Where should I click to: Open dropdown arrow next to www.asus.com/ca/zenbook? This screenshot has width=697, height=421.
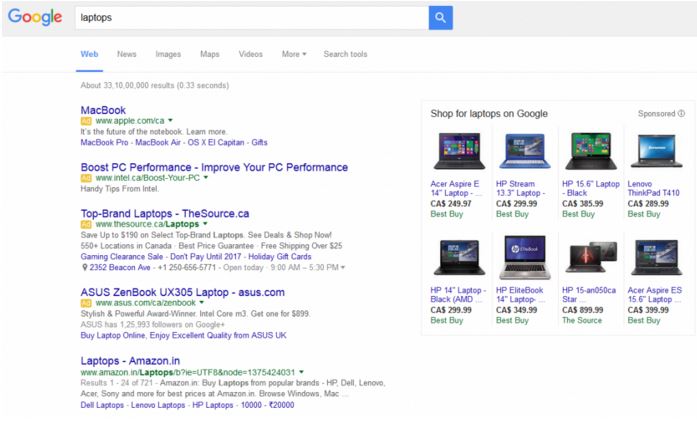pyautogui.click(x=201, y=303)
